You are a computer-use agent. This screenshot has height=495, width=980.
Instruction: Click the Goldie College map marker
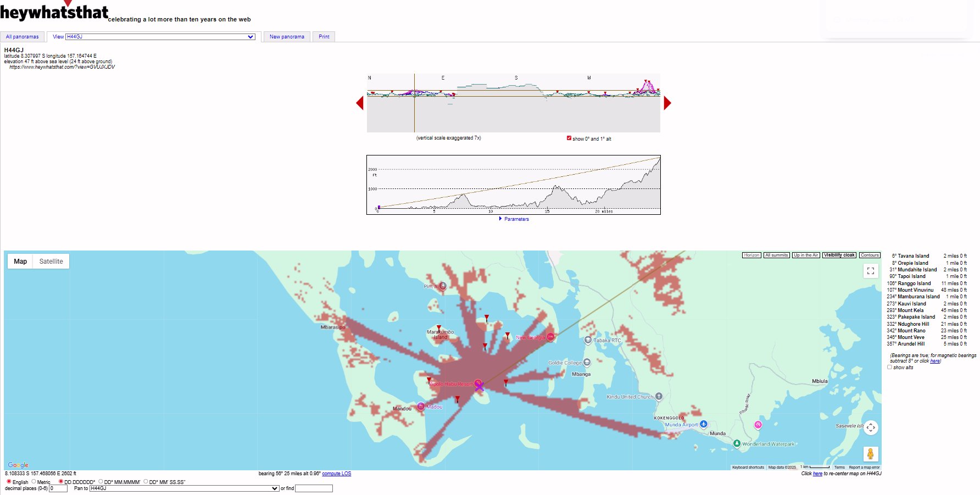(587, 363)
